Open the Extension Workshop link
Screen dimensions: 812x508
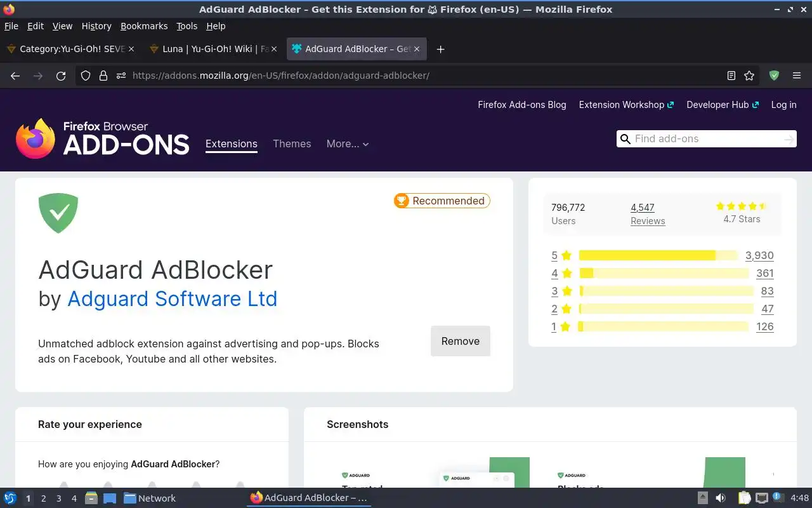(x=626, y=105)
